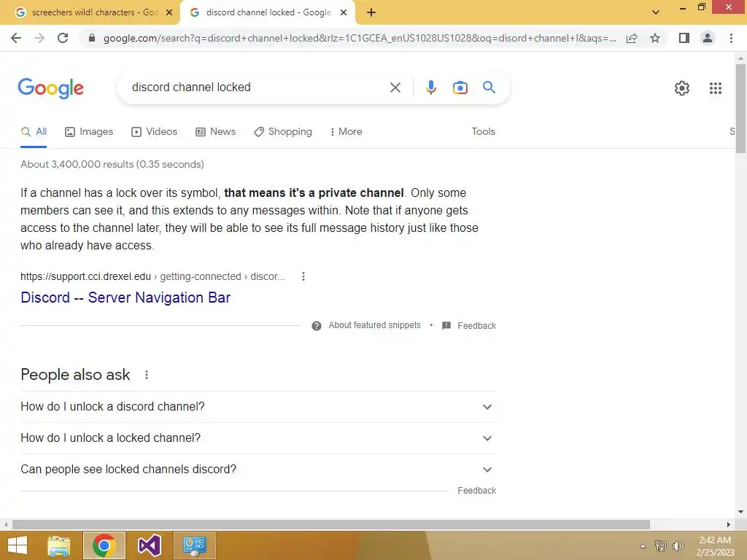Click the scroll down arrow

(740, 513)
